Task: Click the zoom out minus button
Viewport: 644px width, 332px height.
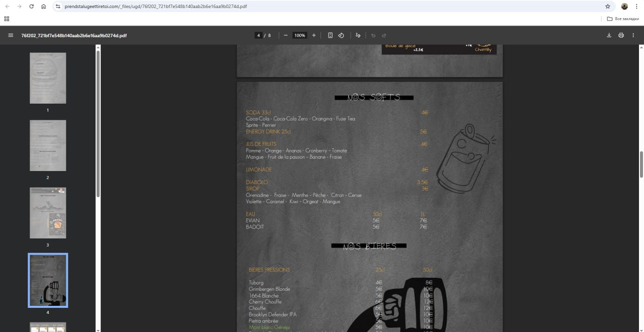Action: pos(286,35)
